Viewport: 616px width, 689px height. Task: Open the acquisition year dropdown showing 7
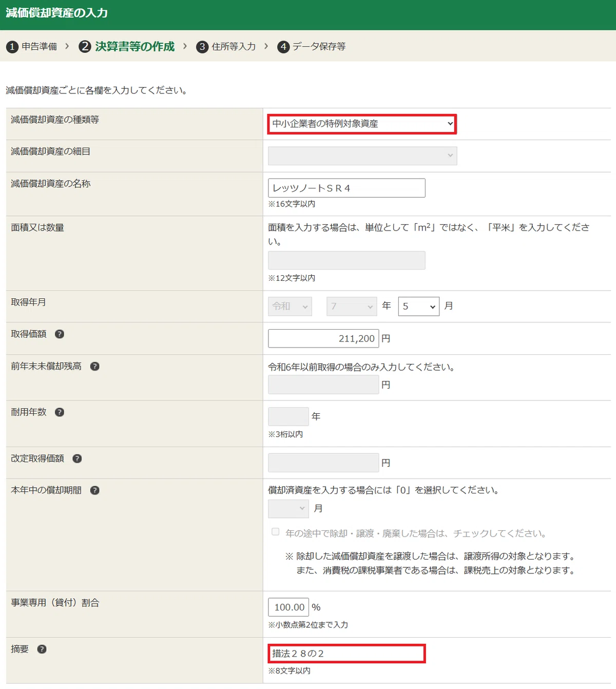point(352,307)
